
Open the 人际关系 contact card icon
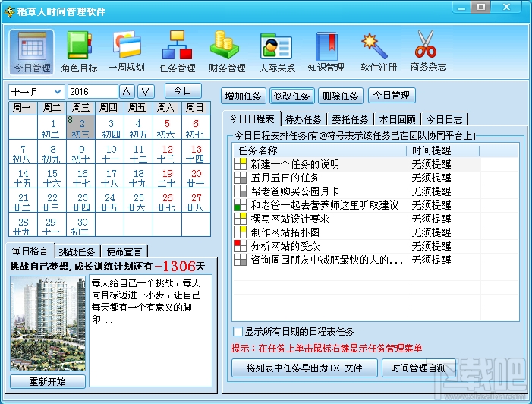tap(276, 52)
